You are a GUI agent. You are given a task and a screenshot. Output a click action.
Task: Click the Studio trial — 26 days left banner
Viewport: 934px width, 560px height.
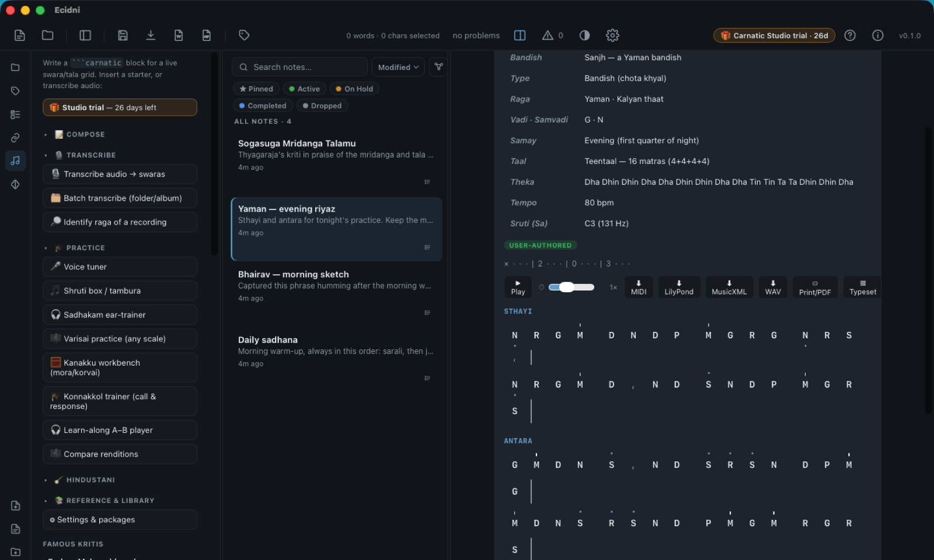click(x=120, y=107)
